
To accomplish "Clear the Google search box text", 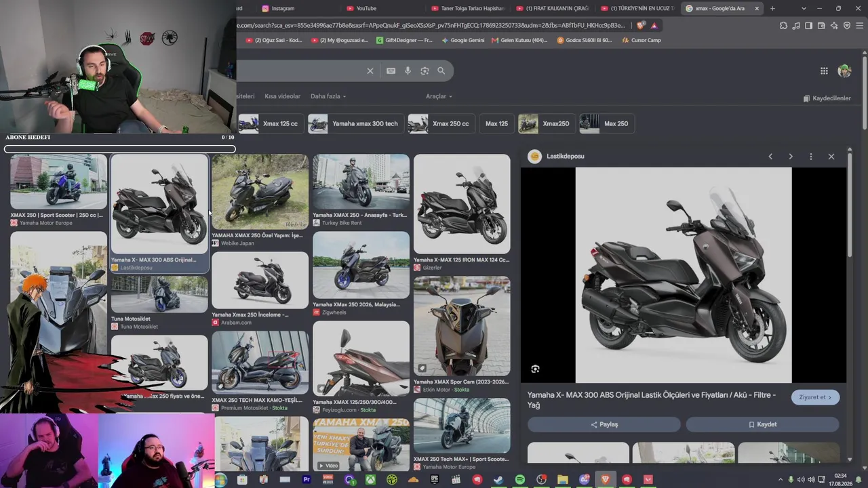I will [370, 70].
